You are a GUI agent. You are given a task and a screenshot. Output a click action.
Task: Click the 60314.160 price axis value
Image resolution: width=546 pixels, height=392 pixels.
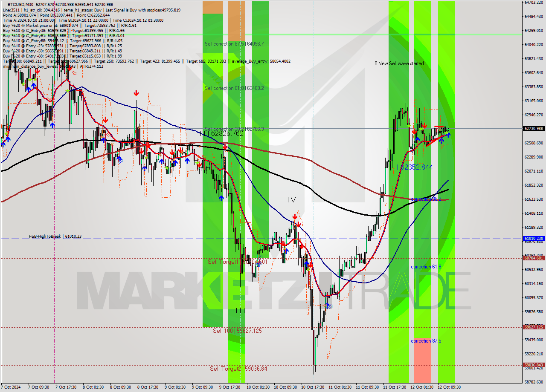(x=533, y=283)
